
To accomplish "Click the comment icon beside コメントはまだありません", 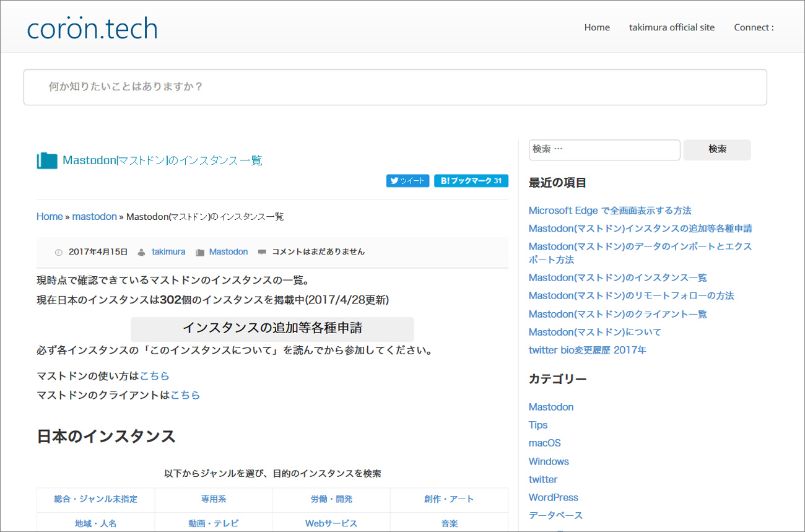I will [262, 252].
